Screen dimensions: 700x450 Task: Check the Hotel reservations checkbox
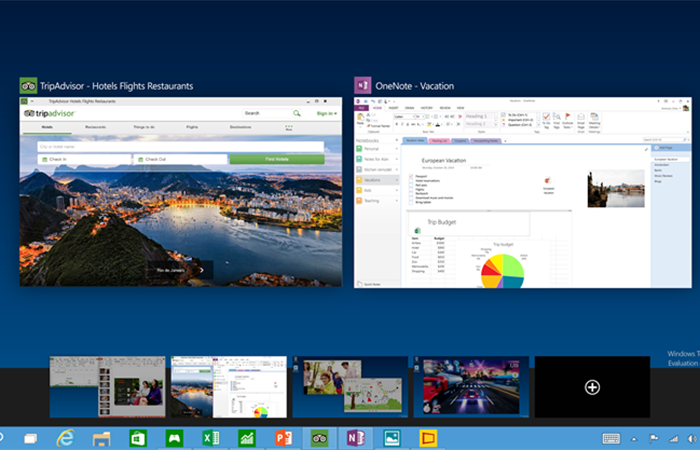coord(411,181)
